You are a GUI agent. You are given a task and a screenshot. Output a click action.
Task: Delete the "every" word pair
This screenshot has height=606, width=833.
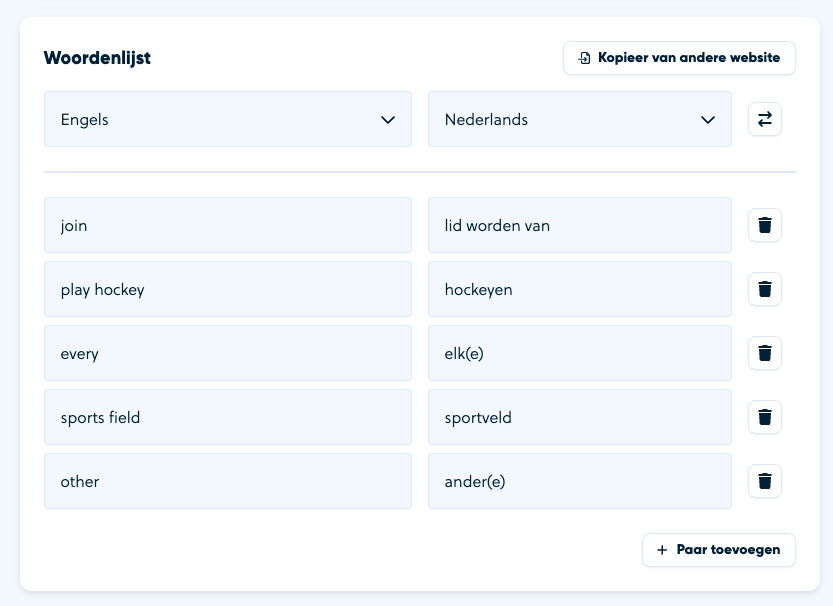point(764,353)
